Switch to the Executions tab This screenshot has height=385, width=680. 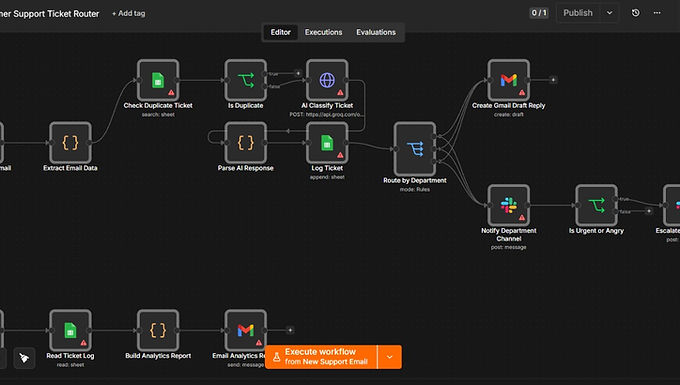click(x=323, y=32)
